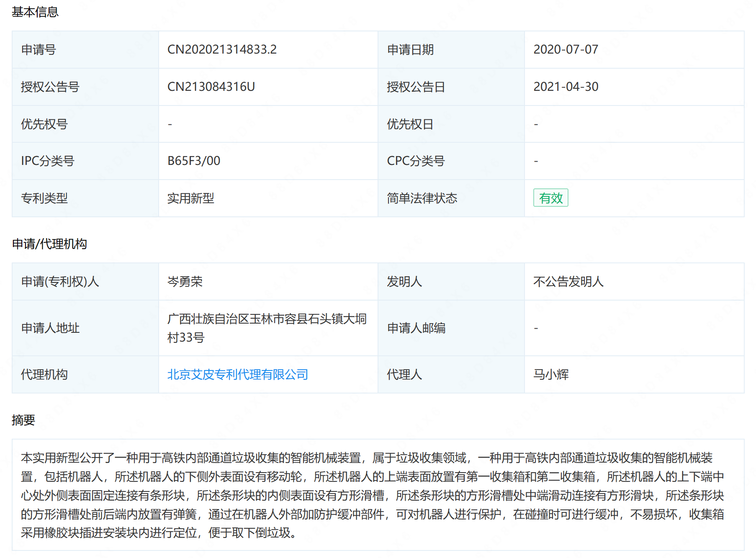Click the 授权公告号 label cell
This screenshot has height=558, width=756.
(x=85, y=87)
